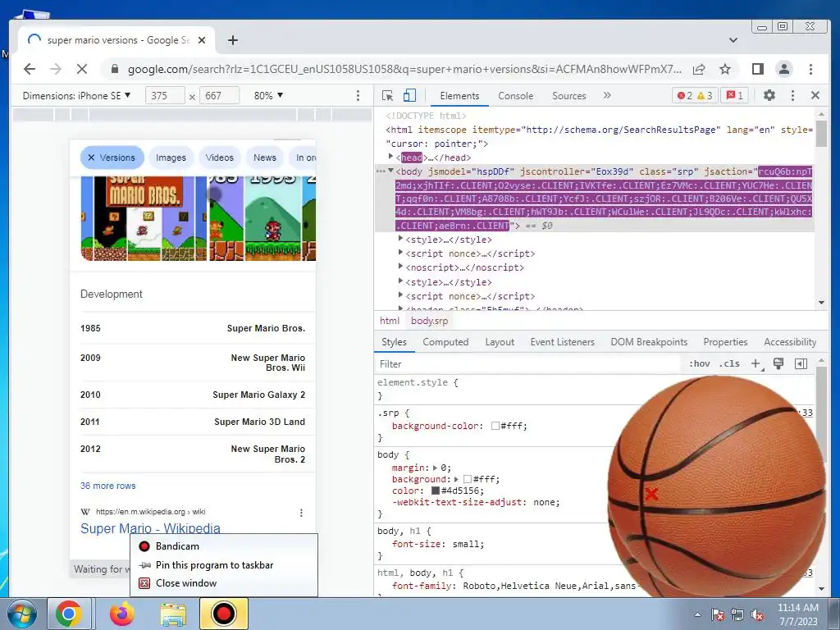Expand the noscript element node
840x630 pixels.
click(400, 267)
